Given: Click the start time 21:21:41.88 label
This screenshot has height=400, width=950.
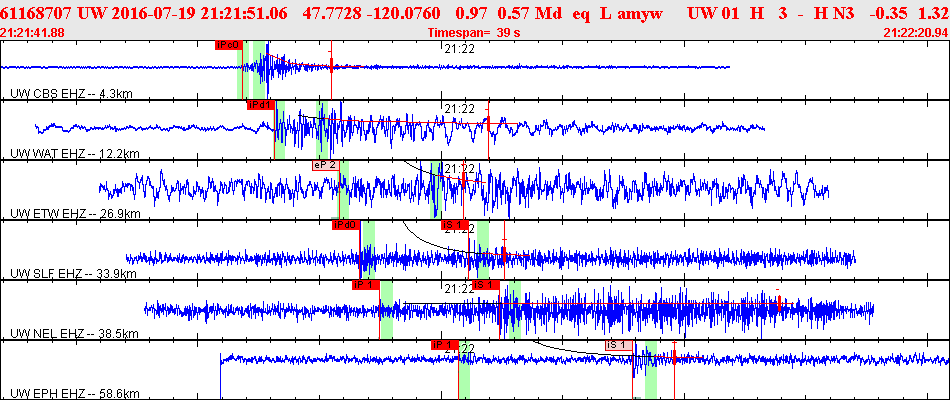Looking at the screenshot, I should (33, 33).
